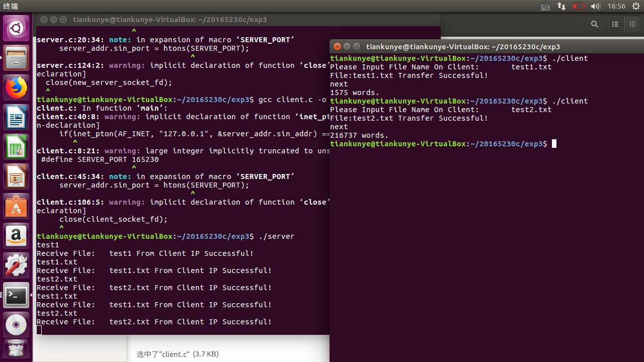
Task: Open the Files manager from the launcher
Action: pos(16,58)
